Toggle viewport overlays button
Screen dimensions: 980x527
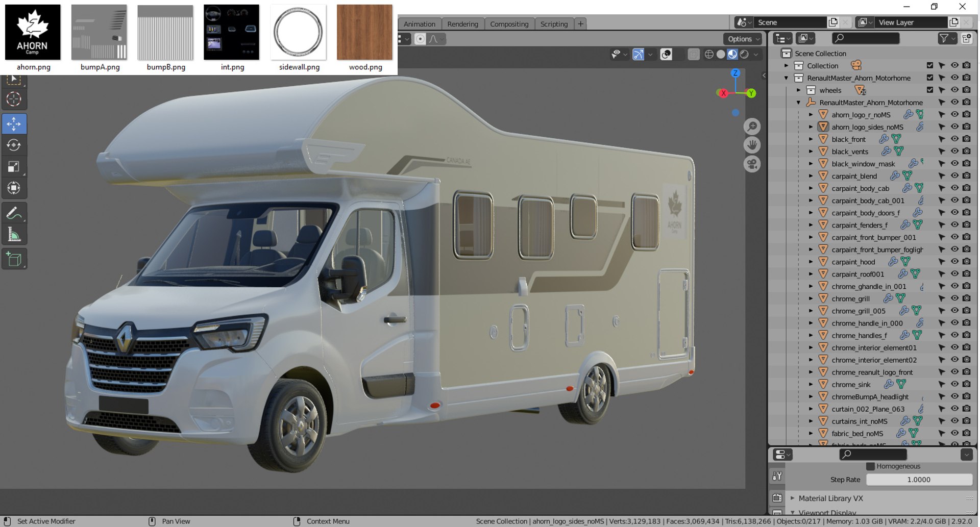tap(666, 54)
